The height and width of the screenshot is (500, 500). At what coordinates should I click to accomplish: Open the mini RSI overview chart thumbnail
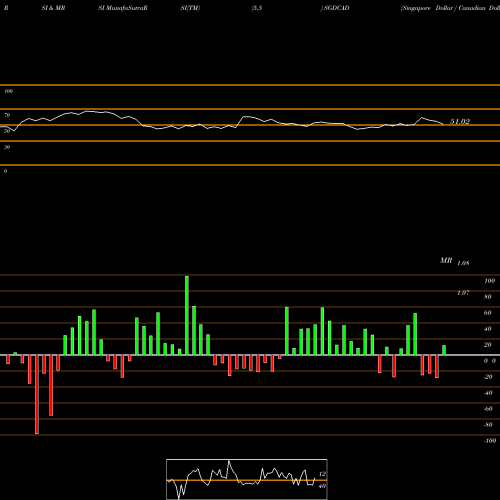pos(247,479)
